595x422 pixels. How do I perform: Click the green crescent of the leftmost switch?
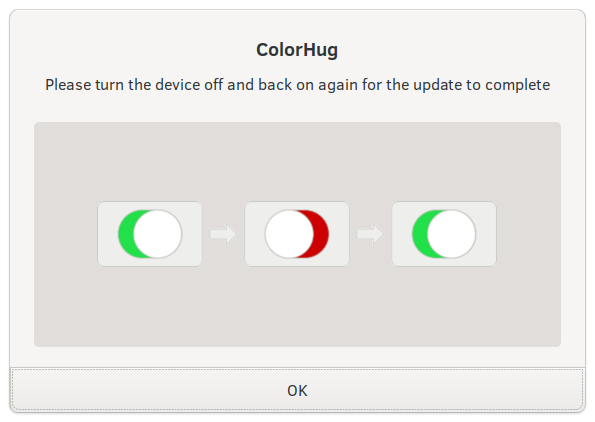tap(126, 234)
